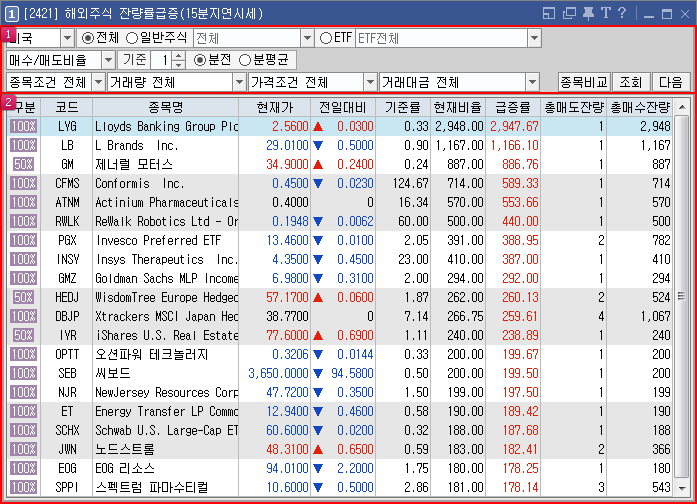The image size is (697, 504).
Task: Open font settings via the T icon
Action: (x=605, y=13)
